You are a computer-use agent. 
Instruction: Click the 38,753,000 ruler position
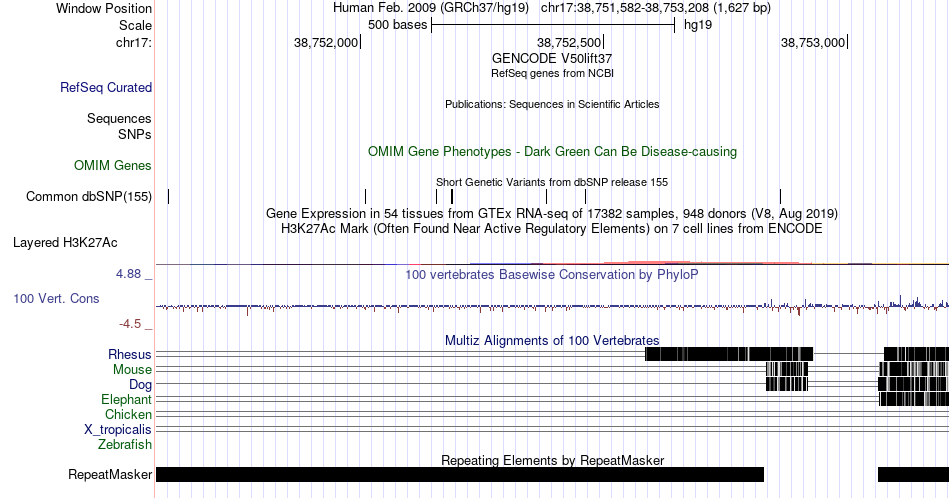[812, 42]
